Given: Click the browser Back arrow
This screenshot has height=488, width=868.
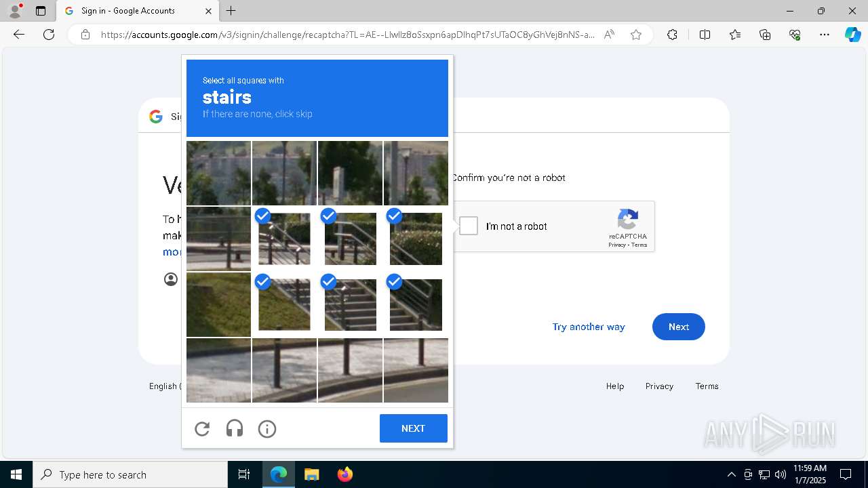Looking at the screenshot, I should [19, 35].
